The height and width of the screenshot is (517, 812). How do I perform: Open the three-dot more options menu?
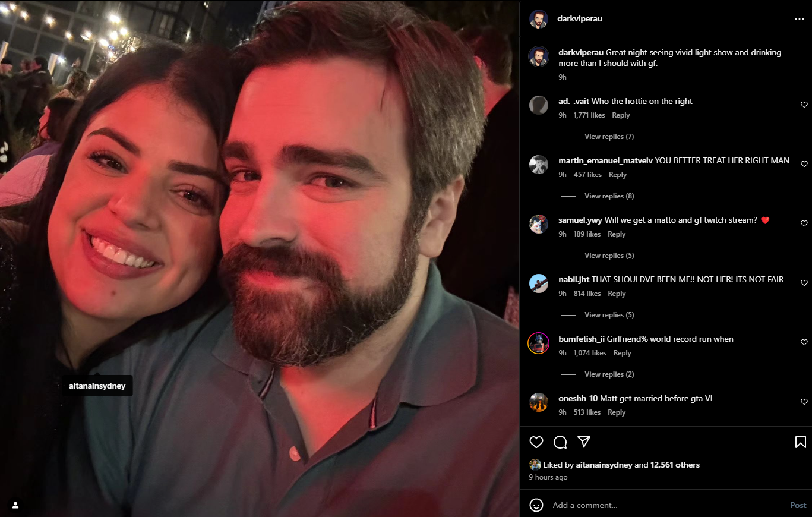tap(800, 19)
